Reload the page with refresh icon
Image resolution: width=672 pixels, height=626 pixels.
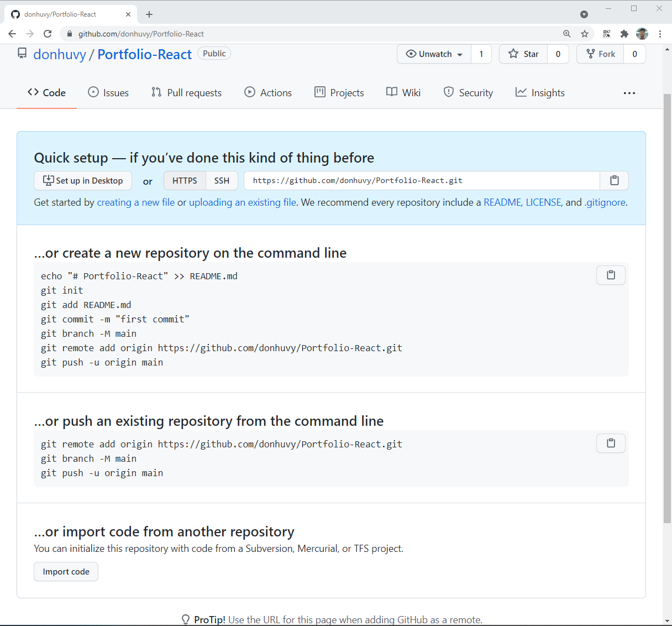click(x=48, y=34)
